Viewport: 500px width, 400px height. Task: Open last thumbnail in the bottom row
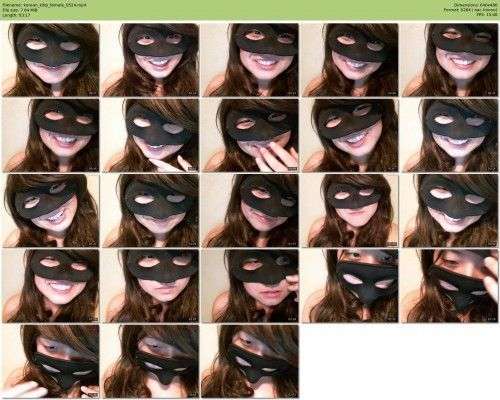click(x=250, y=362)
